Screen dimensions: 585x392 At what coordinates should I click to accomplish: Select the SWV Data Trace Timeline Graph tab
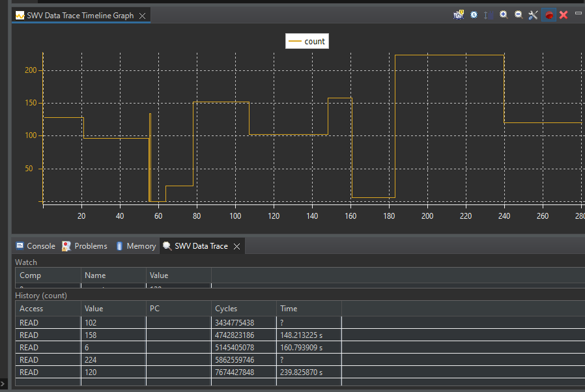[81, 16]
